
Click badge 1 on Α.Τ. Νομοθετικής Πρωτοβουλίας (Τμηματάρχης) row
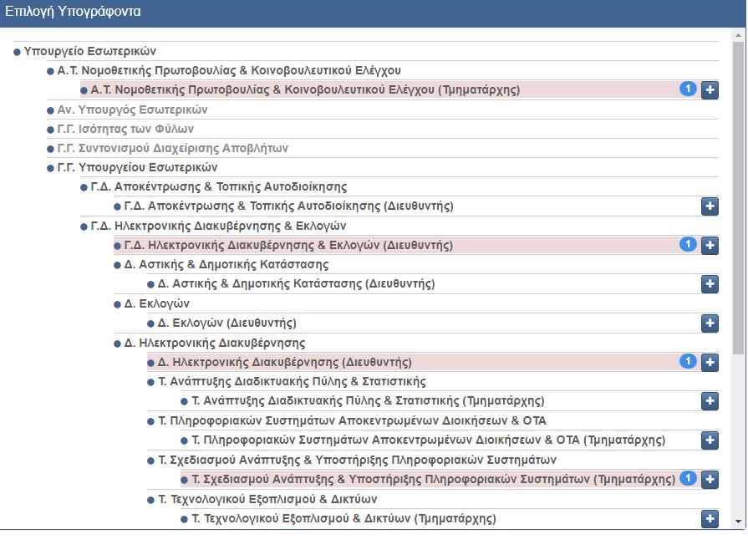pos(688,89)
